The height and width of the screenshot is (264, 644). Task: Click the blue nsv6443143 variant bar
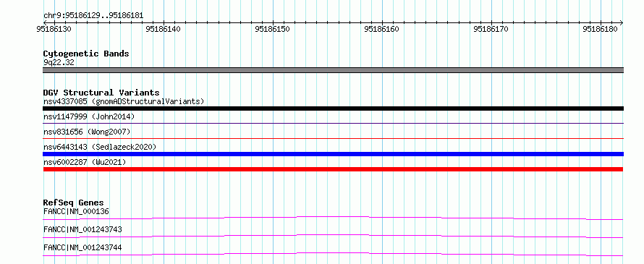click(333, 154)
